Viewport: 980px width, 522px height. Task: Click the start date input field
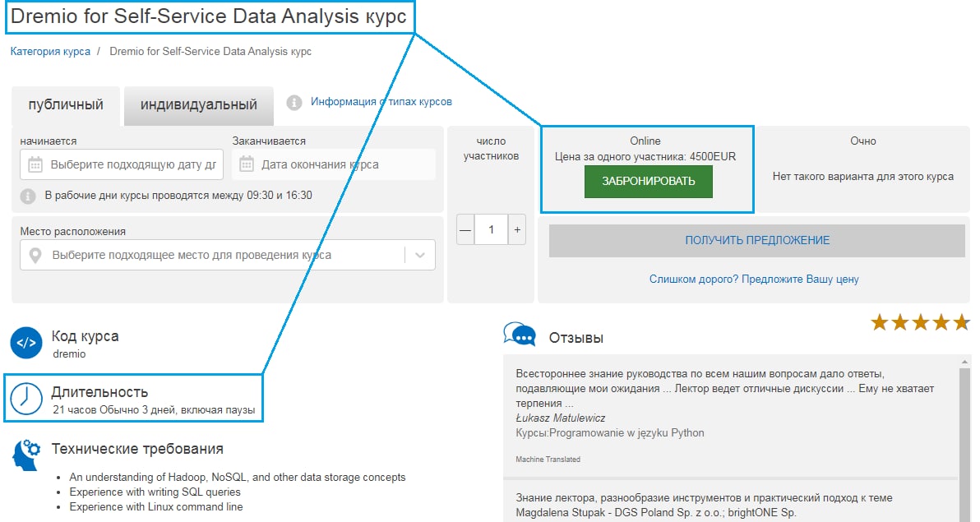(122, 165)
